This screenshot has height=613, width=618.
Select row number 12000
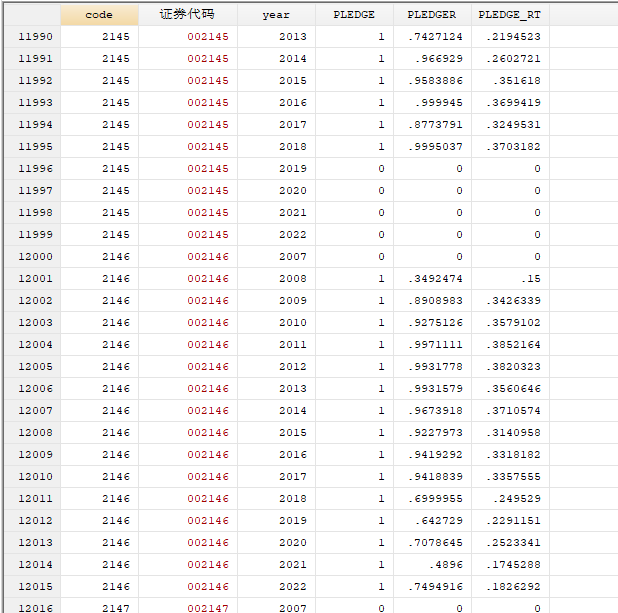(33, 257)
